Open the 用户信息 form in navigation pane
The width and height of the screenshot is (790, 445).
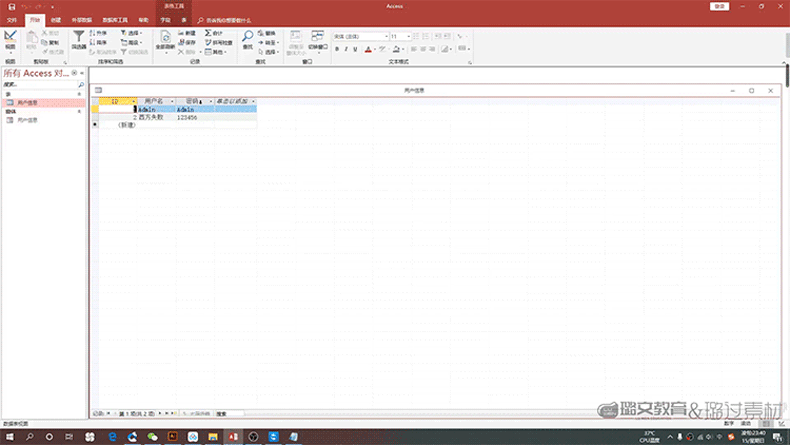(43, 120)
